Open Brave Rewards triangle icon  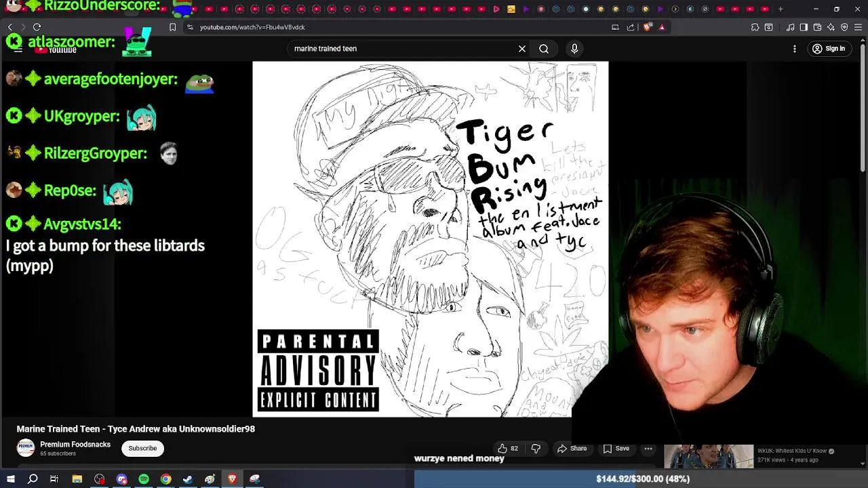(x=662, y=27)
